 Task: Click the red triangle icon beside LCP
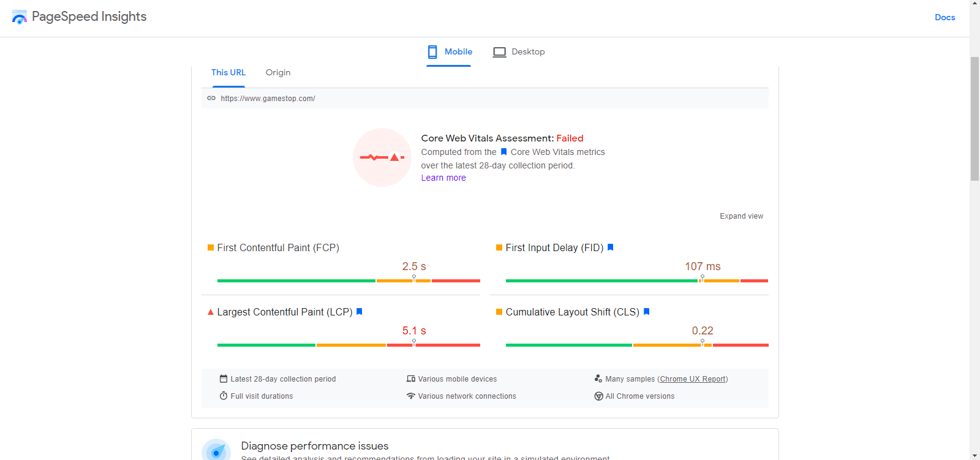211,312
